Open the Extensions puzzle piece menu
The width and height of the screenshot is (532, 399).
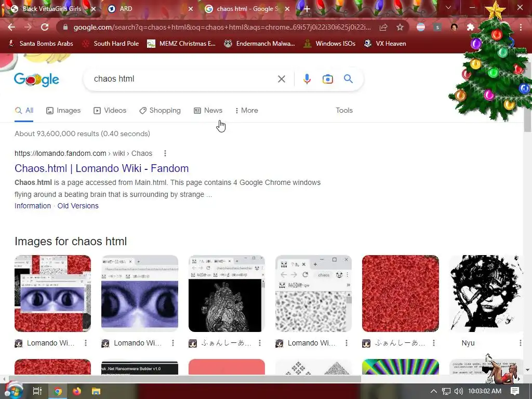coord(470,27)
